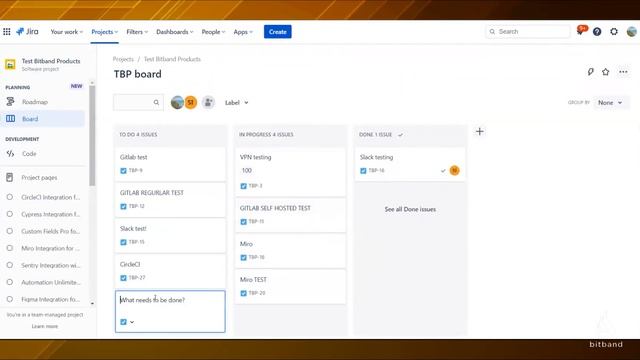640x360 pixels.
Task: Select the Custom Fields Pro sidebar item
Action: (44, 231)
